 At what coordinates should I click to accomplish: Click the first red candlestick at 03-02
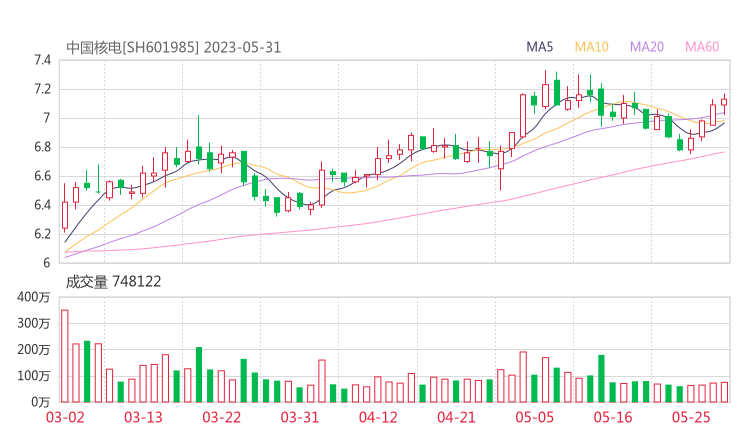pyautogui.click(x=65, y=208)
